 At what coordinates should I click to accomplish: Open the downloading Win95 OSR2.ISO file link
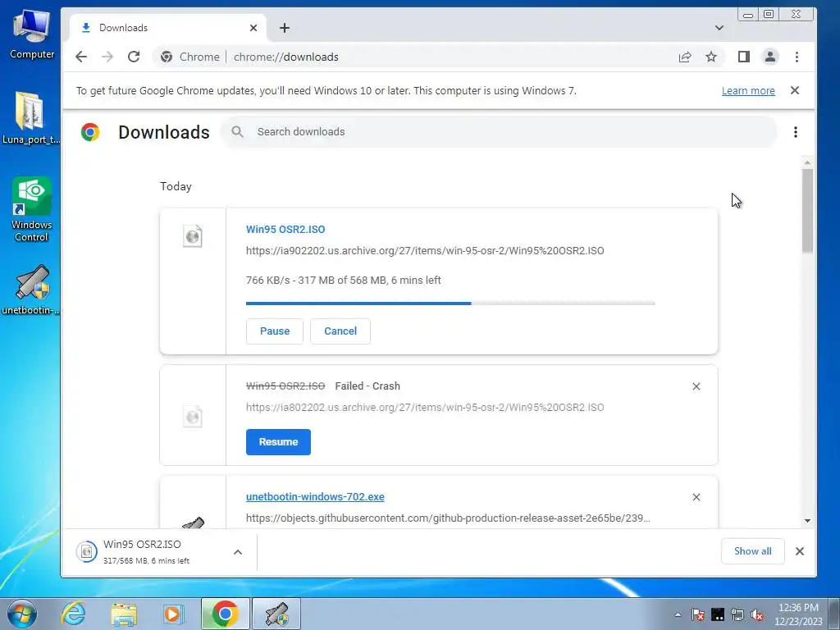[285, 230]
